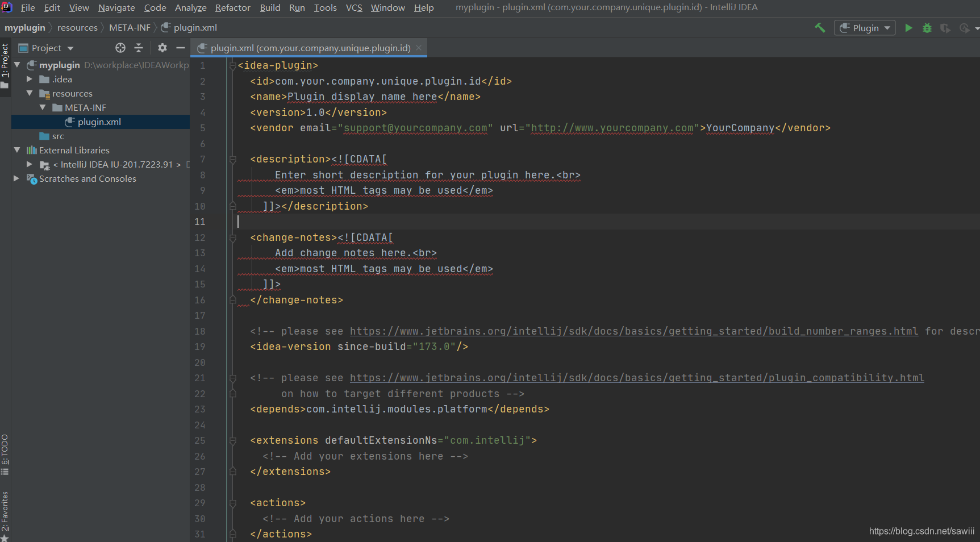Open the 6: TODO tool window

tap(5, 455)
